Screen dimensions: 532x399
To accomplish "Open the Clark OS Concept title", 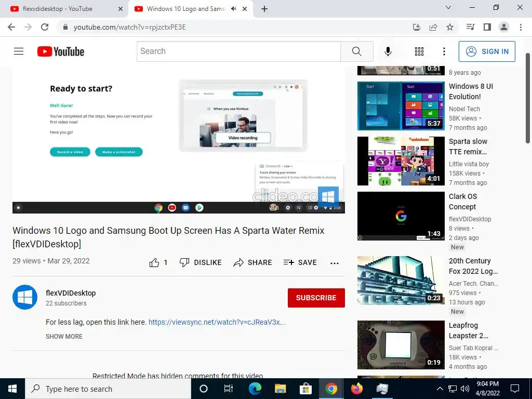I will tap(463, 202).
